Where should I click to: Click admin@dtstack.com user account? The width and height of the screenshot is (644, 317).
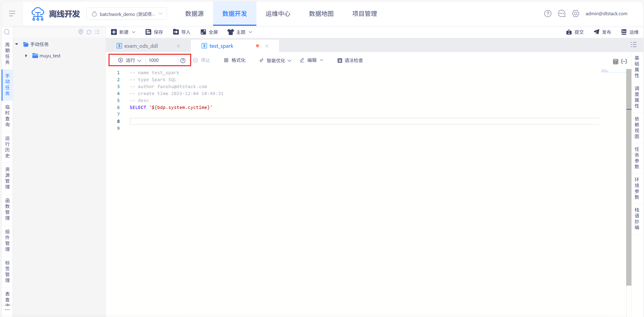(x=606, y=13)
